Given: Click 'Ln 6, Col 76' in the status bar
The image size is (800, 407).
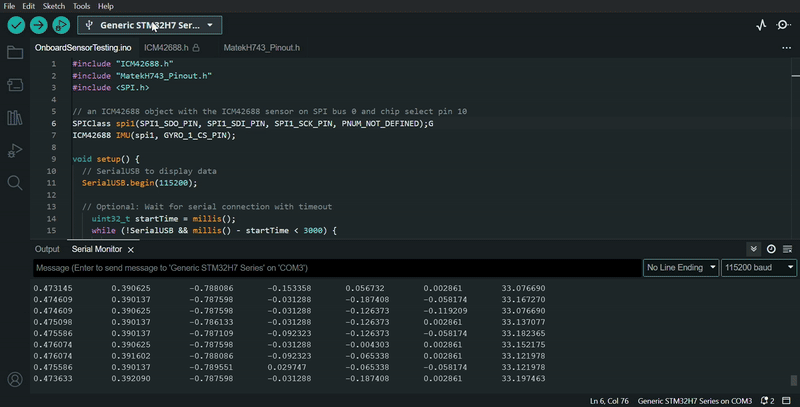Looking at the screenshot, I should coord(609,401).
